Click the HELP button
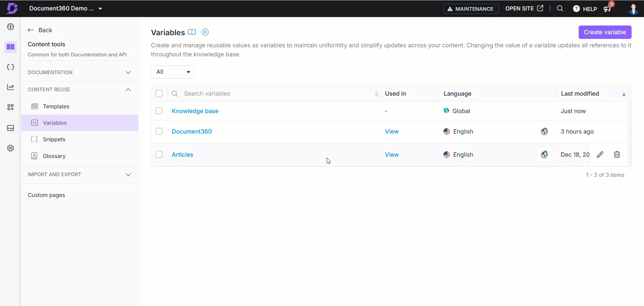The width and height of the screenshot is (644, 306). [585, 9]
